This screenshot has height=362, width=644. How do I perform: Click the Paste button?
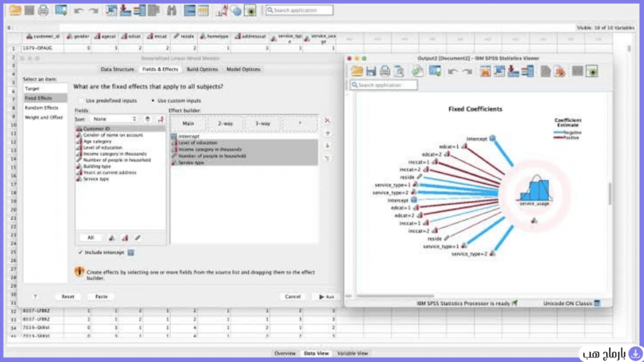click(101, 297)
